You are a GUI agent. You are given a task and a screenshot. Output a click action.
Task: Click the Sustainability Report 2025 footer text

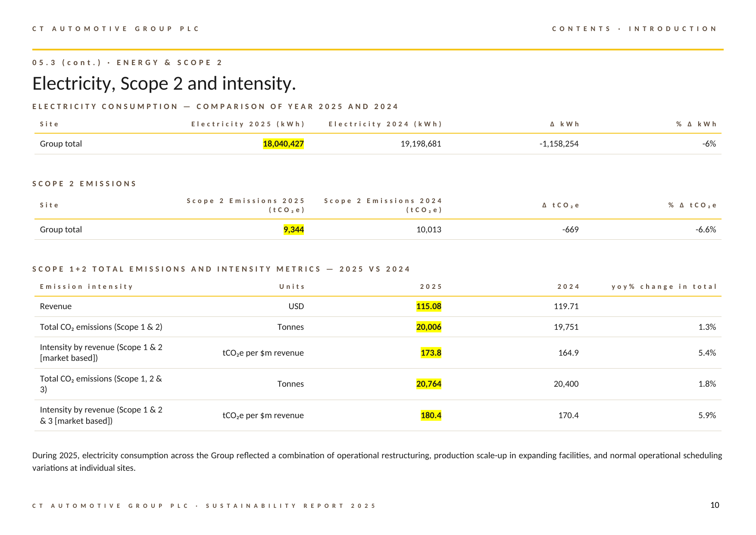click(x=291, y=506)
